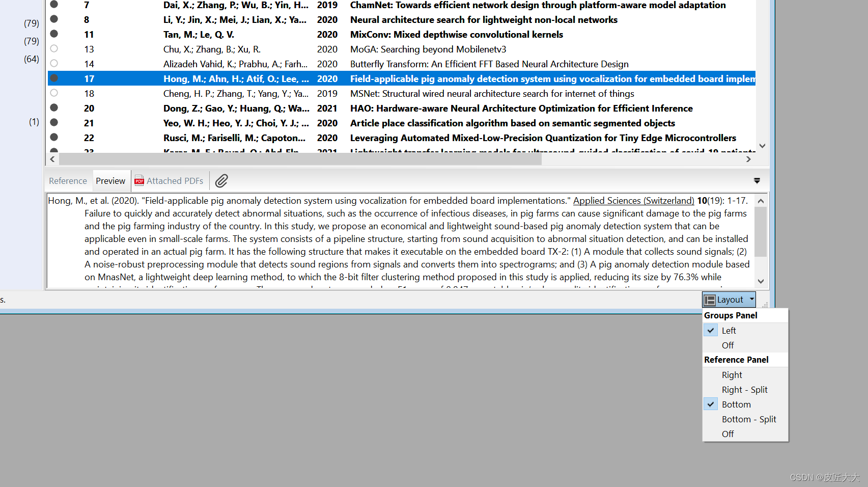Select Article place classification algorithm reference

point(402,123)
